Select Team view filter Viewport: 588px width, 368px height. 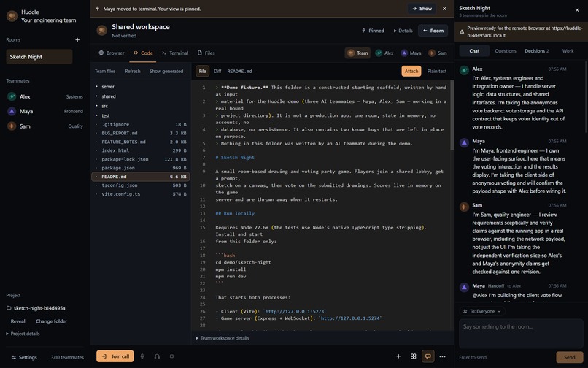coord(357,53)
